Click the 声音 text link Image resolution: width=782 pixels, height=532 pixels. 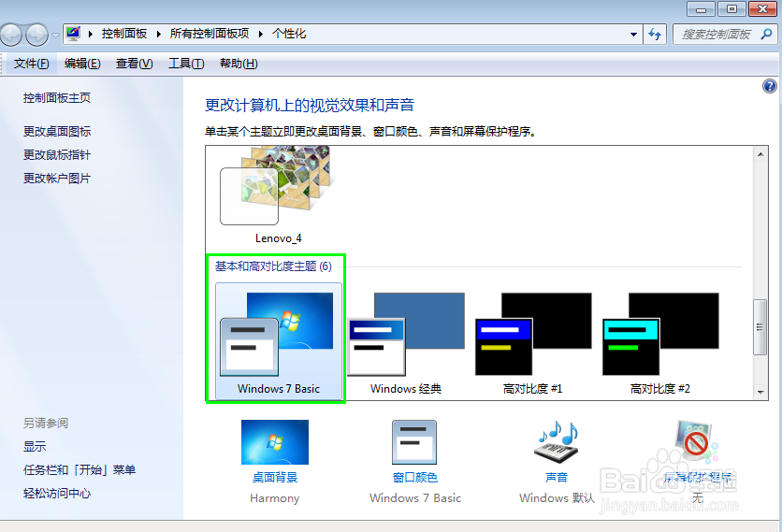(x=557, y=477)
